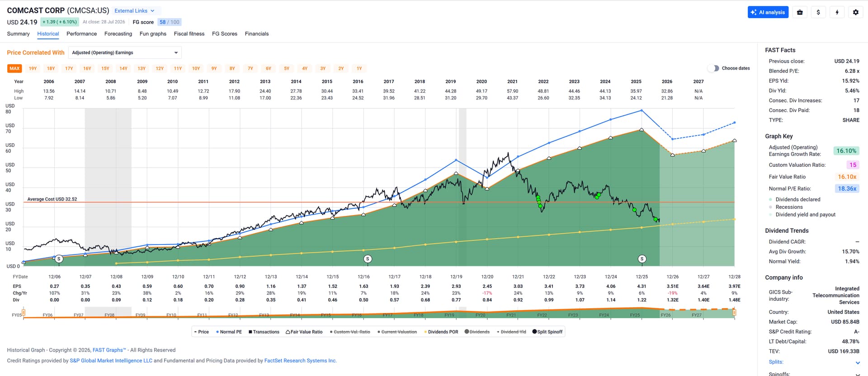Select the MAX time range
868x376 pixels.
tap(14, 68)
